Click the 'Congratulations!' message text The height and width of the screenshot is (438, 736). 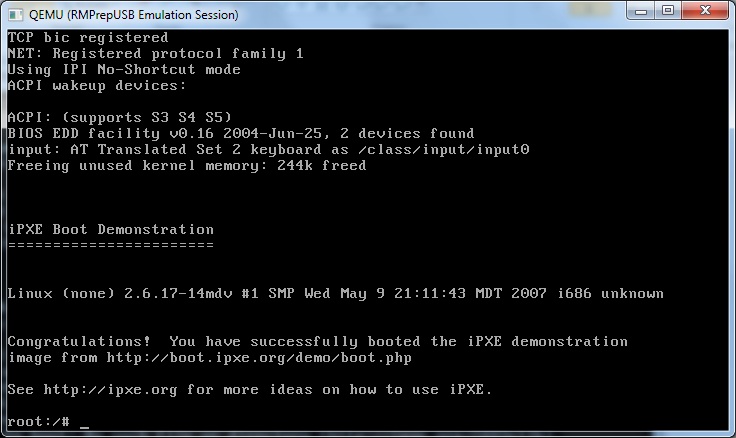pos(79,341)
